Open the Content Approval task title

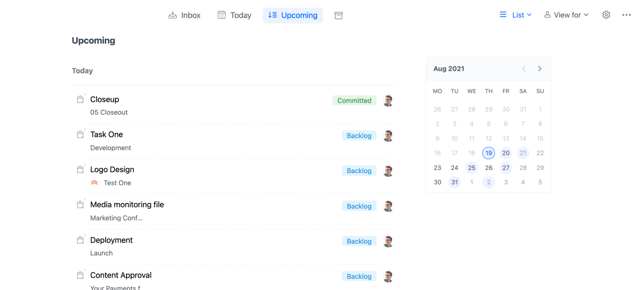121,275
